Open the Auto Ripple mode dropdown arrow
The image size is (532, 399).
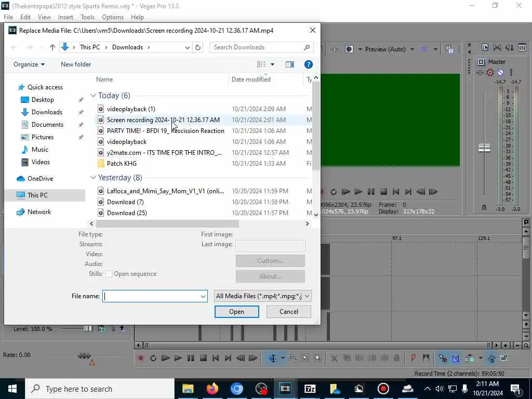pos(481,358)
